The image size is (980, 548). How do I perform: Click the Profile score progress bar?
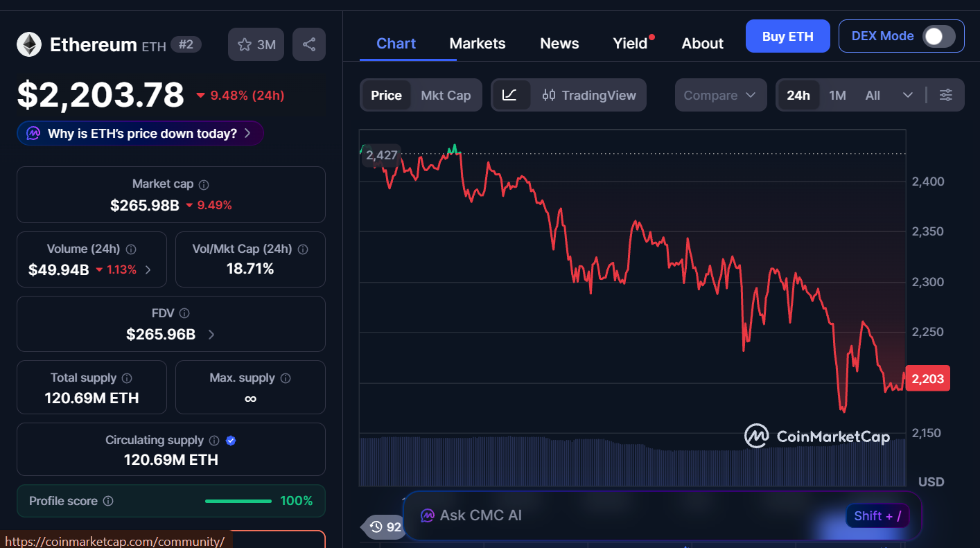[x=238, y=500]
